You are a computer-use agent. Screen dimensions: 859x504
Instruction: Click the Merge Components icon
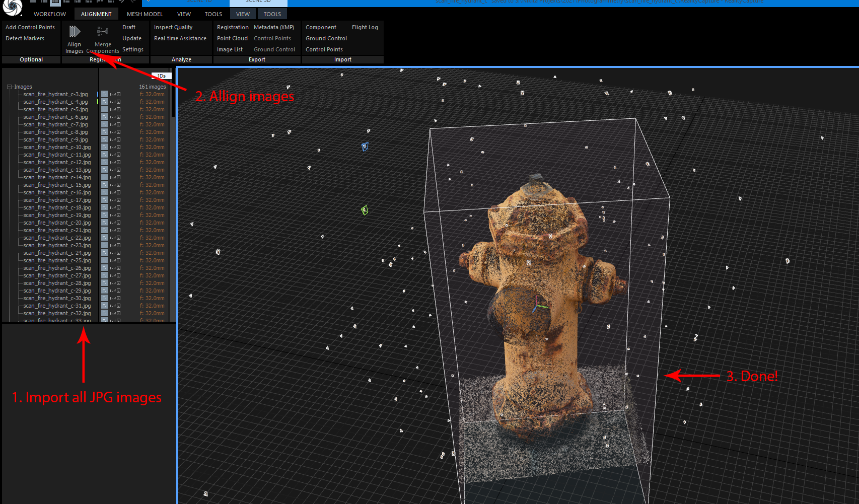click(103, 32)
